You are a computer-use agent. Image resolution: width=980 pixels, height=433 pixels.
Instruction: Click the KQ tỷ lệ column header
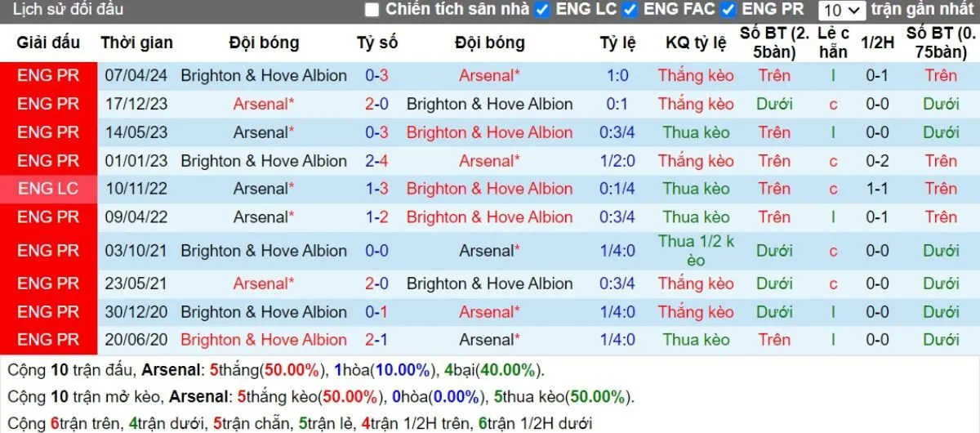tap(696, 42)
